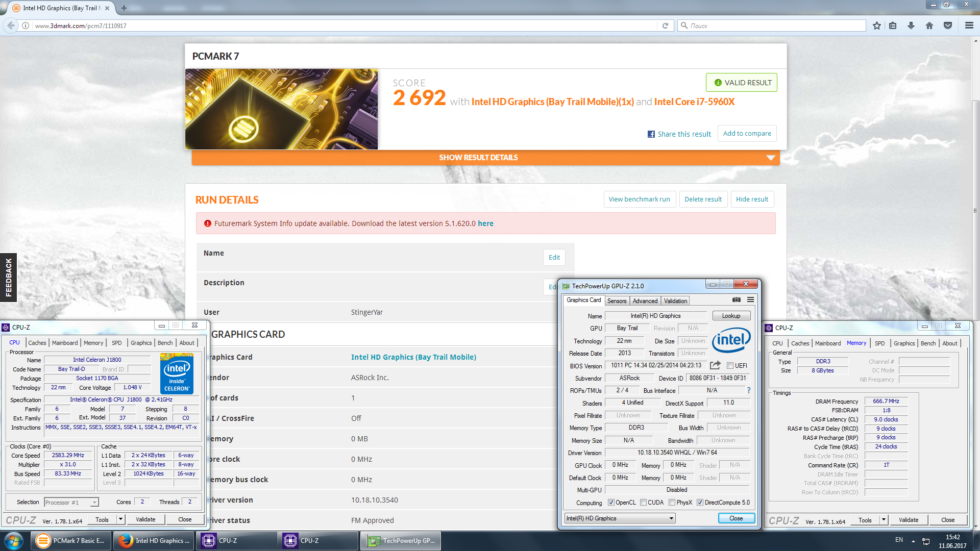The width and height of the screenshot is (980, 551).
Task: Click the Intel Core i7-5960X link
Action: tap(694, 102)
